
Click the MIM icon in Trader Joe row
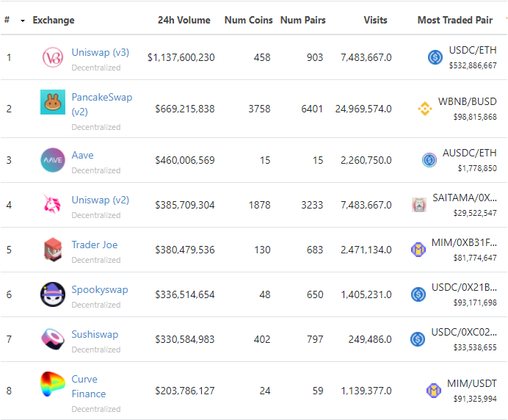(x=418, y=250)
